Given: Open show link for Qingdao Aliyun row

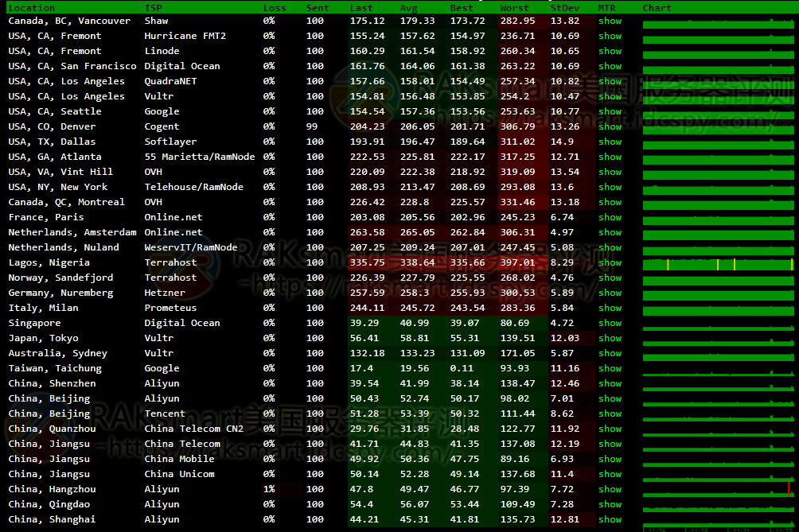Looking at the screenshot, I should tap(610, 504).
